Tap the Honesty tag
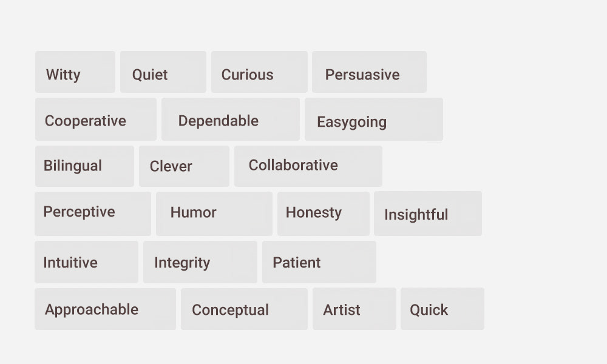The width and height of the screenshot is (607, 364). pos(324,214)
